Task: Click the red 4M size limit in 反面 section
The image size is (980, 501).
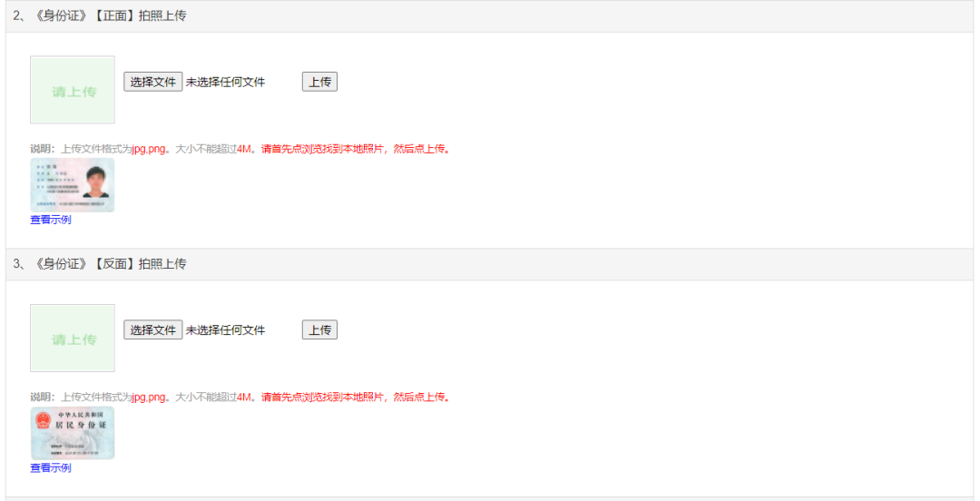Action: [x=244, y=398]
